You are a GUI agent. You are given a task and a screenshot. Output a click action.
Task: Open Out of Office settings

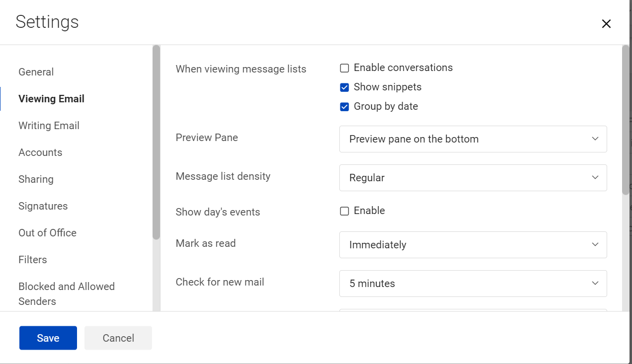pos(47,232)
